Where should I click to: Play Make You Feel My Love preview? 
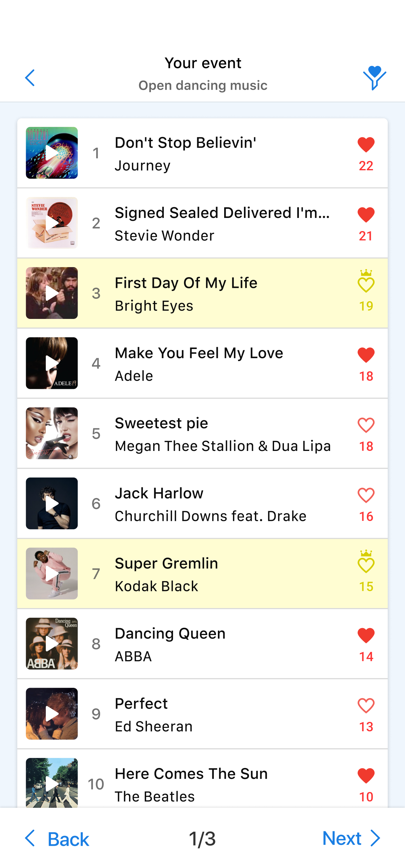[52, 363]
